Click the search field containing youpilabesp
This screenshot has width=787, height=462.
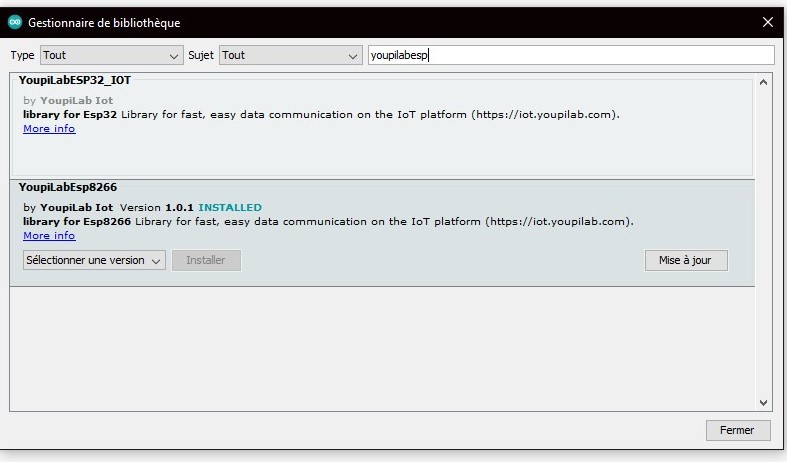tap(571, 55)
